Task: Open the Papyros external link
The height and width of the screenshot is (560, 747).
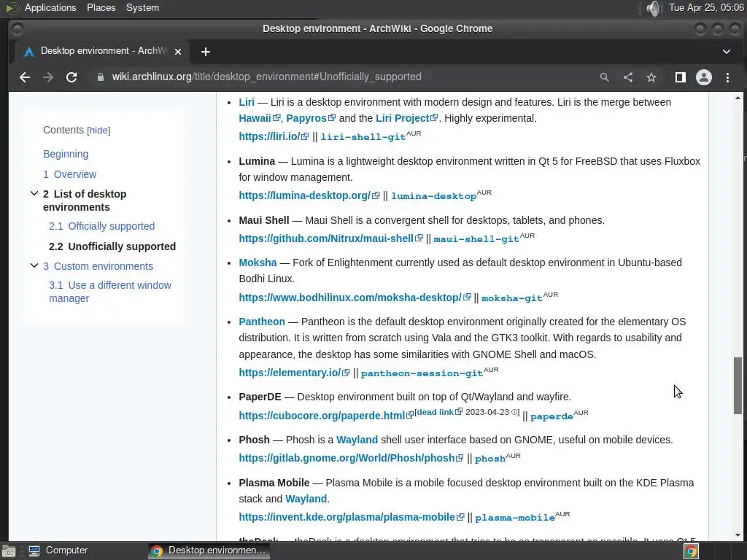Action: tap(311, 118)
